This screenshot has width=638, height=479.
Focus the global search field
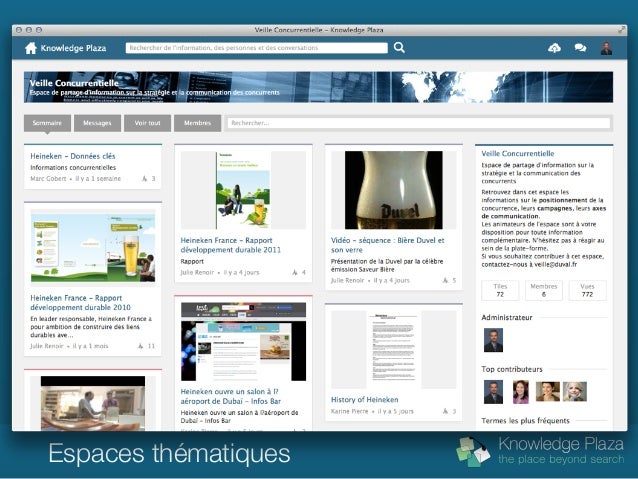257,48
